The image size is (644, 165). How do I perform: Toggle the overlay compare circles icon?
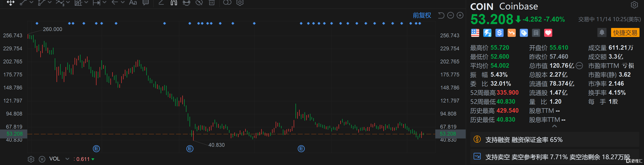tap(227, 2)
